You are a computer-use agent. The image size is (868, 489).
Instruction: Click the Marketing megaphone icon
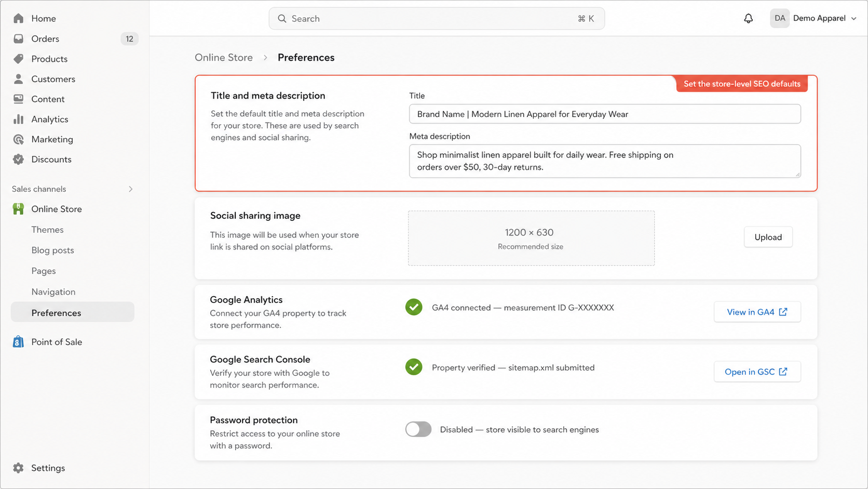tap(18, 139)
